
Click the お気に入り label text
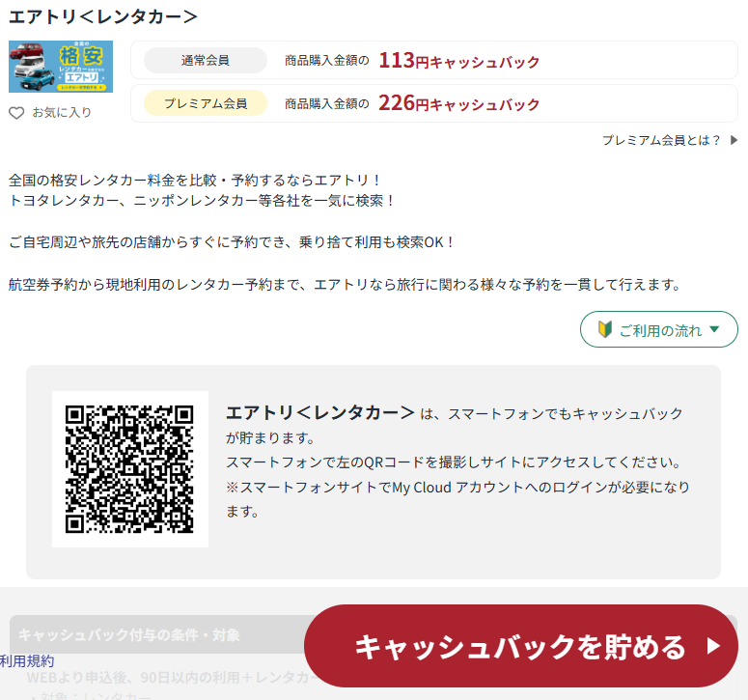point(62,113)
